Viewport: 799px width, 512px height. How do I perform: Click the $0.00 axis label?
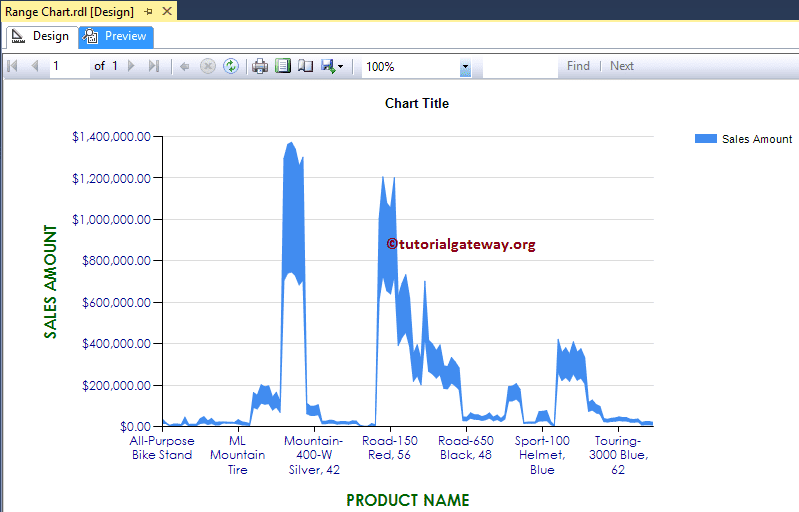[136, 426]
